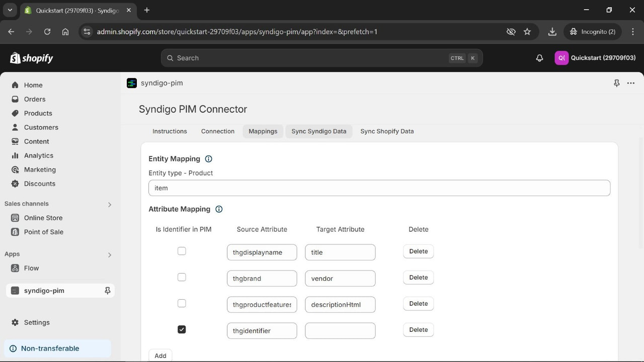This screenshot has width=644, height=362.
Task: Unpin syndigo-pim from the sidebar
Action: pyautogui.click(x=107, y=291)
